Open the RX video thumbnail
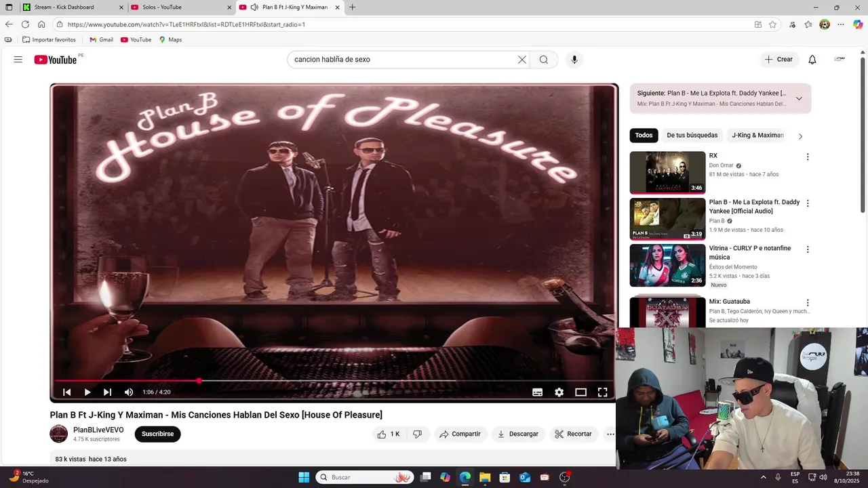 pyautogui.click(x=667, y=173)
